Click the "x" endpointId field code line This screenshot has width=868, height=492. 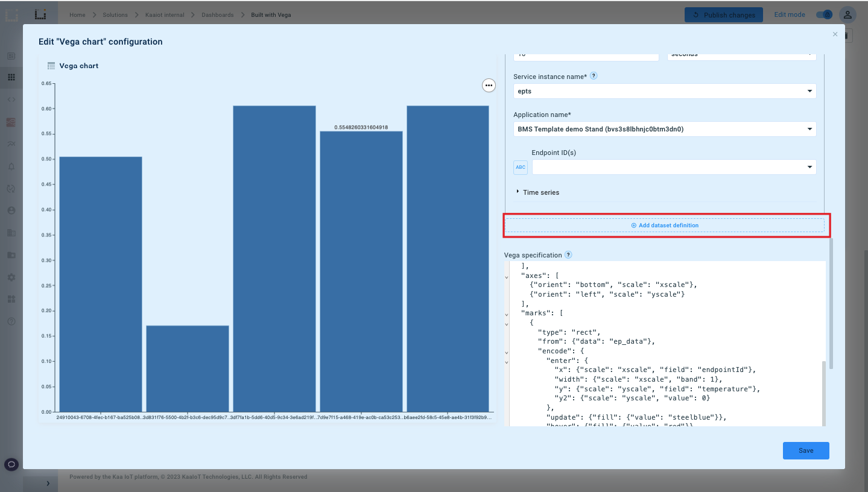tap(655, 370)
